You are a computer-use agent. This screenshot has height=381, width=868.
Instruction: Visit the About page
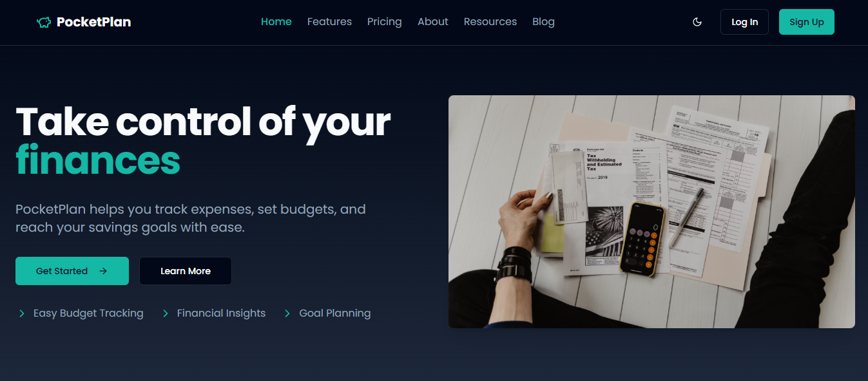[x=433, y=22]
